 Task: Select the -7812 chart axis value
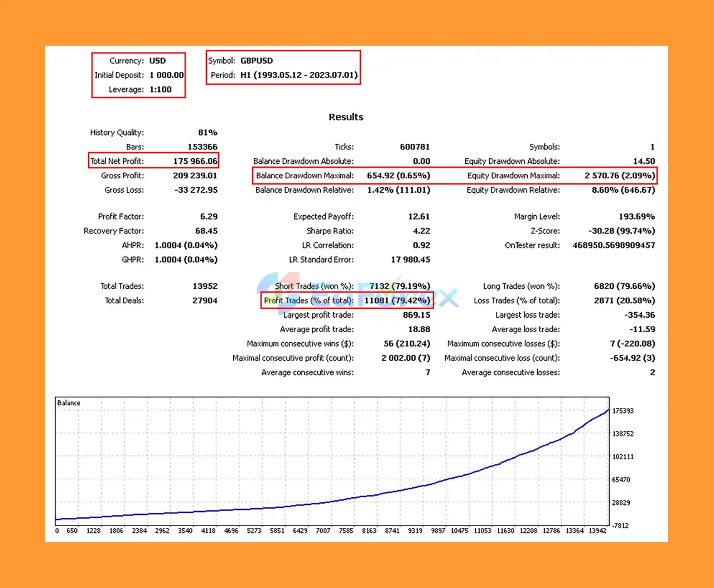click(x=620, y=526)
